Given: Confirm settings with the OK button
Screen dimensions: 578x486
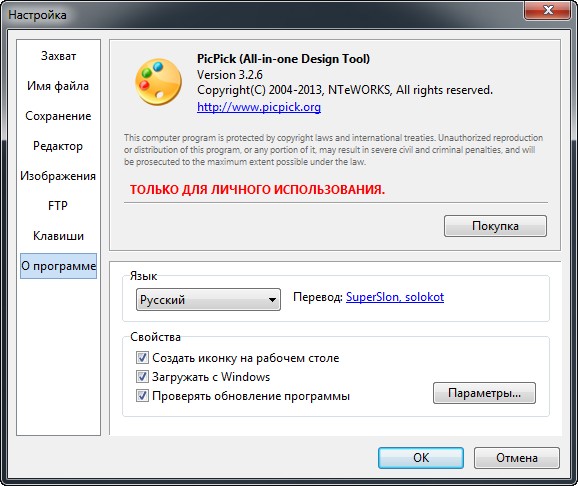Looking at the screenshot, I should pyautogui.click(x=421, y=458).
